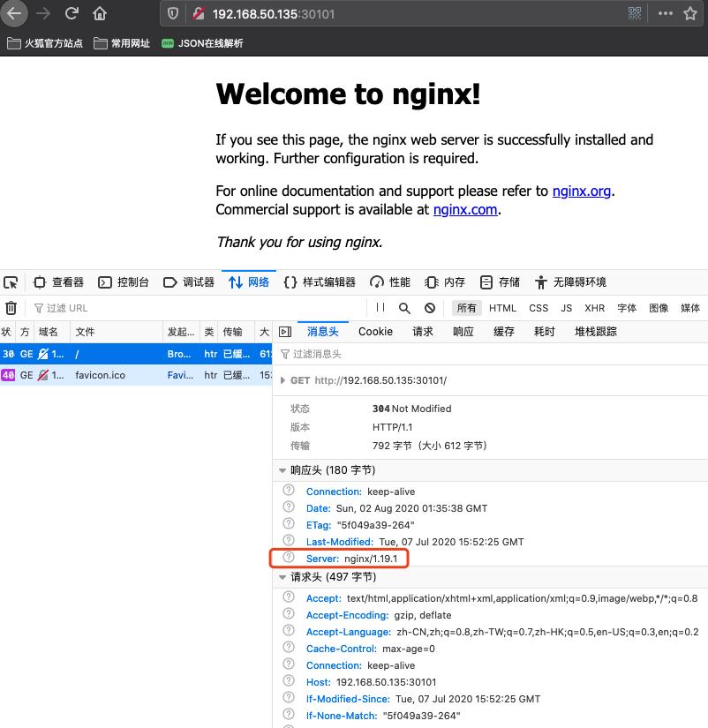
Task: Click the browser reload button
Action: 72,13
